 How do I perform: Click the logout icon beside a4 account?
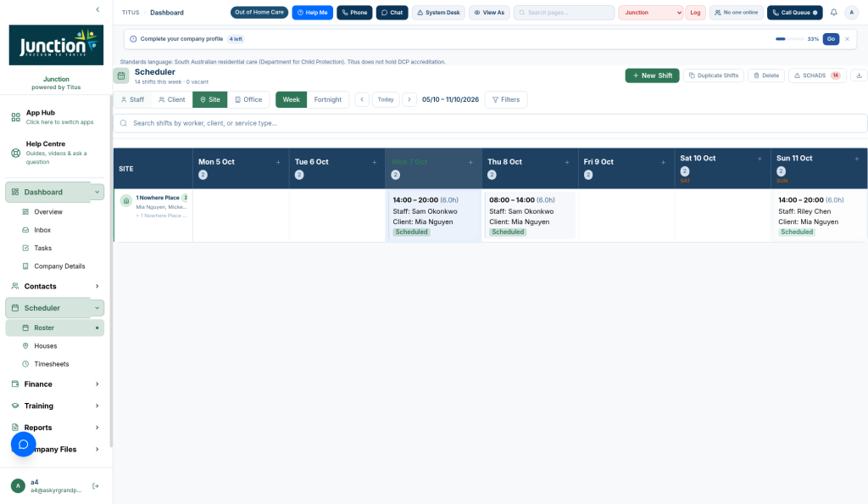96,485
